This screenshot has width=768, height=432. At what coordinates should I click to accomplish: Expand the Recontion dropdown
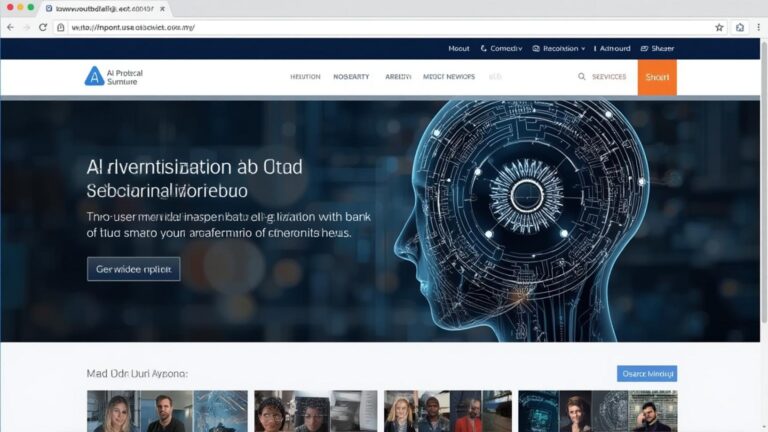click(x=559, y=48)
